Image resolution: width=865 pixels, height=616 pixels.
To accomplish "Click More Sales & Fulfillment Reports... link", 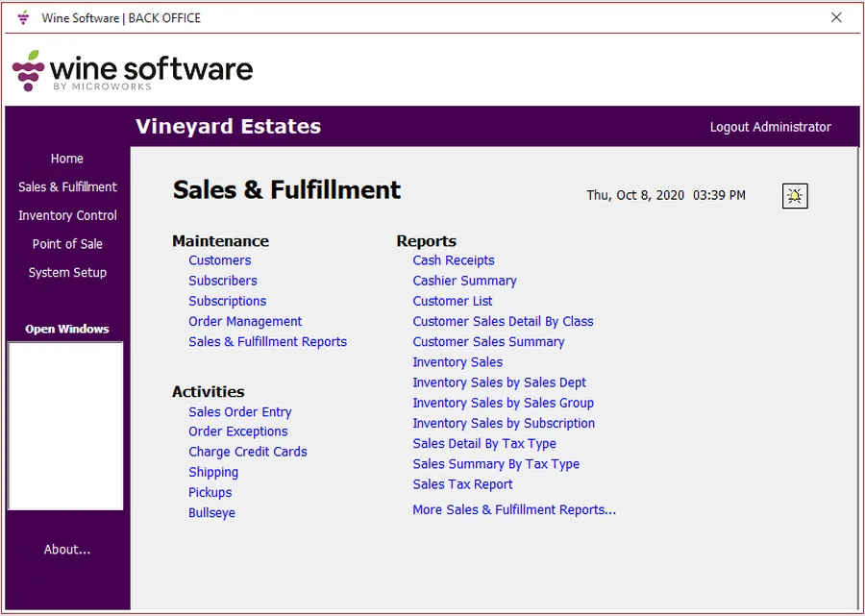I will click(514, 510).
